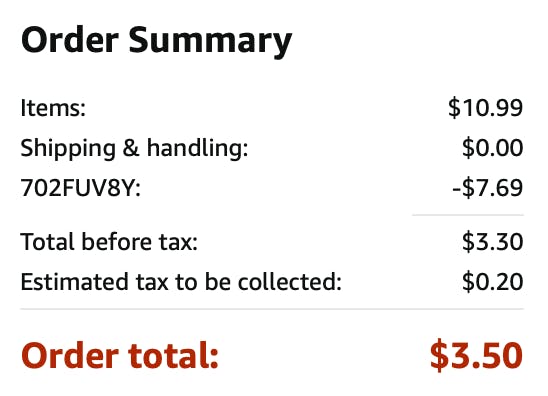Click the word "Order" in the black heading
Viewport: 548px width, 396px height.
tap(70, 40)
